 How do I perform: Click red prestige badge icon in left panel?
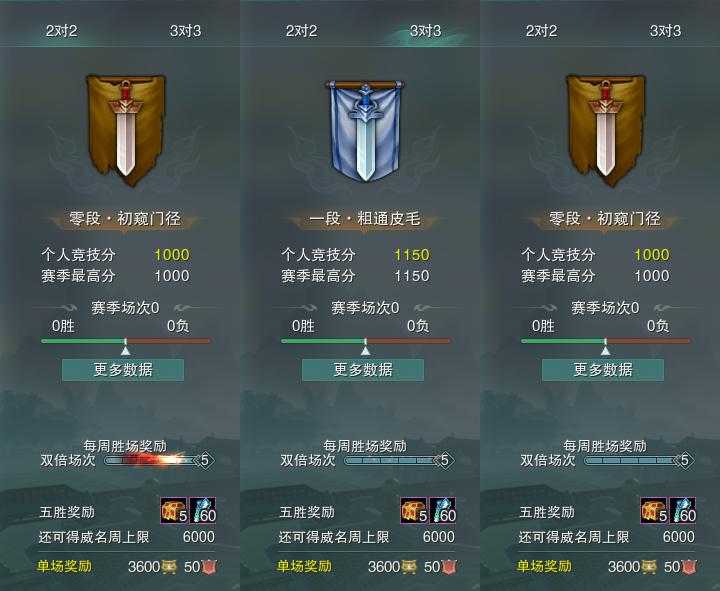click(x=209, y=567)
